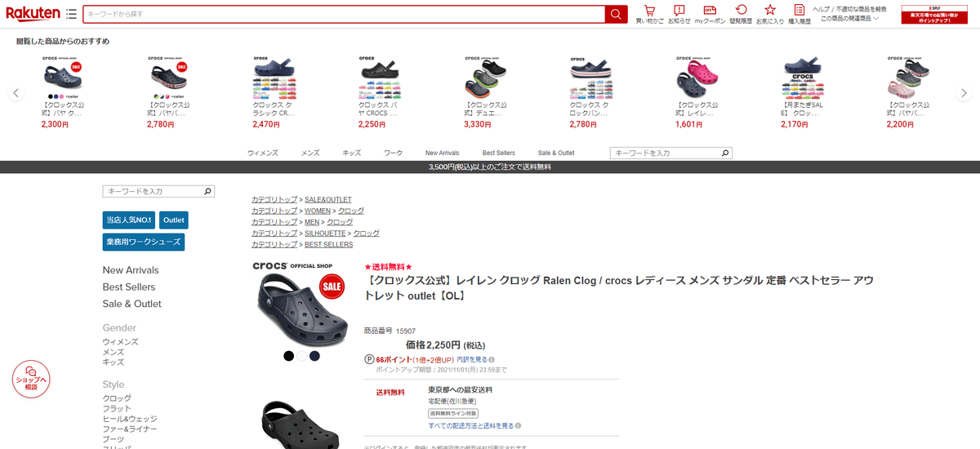This screenshot has height=449, width=980.
Task: Open the お知らせ notifications icon
Action: [679, 14]
